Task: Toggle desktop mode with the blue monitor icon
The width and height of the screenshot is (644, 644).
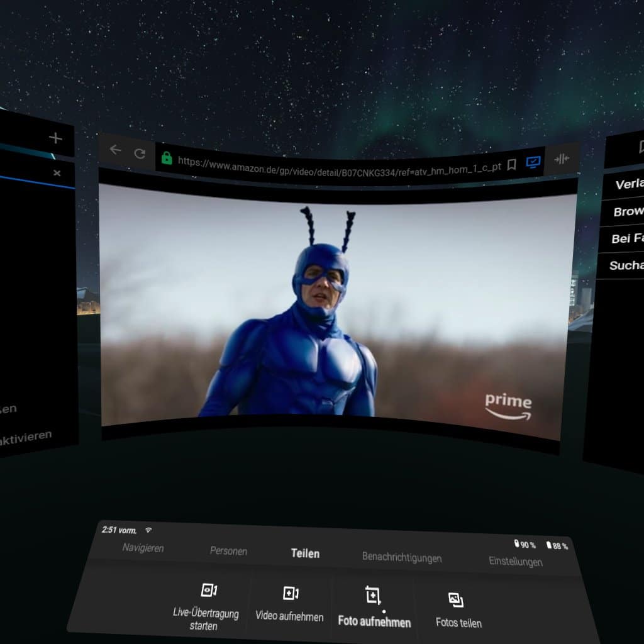Action: pyautogui.click(x=533, y=162)
